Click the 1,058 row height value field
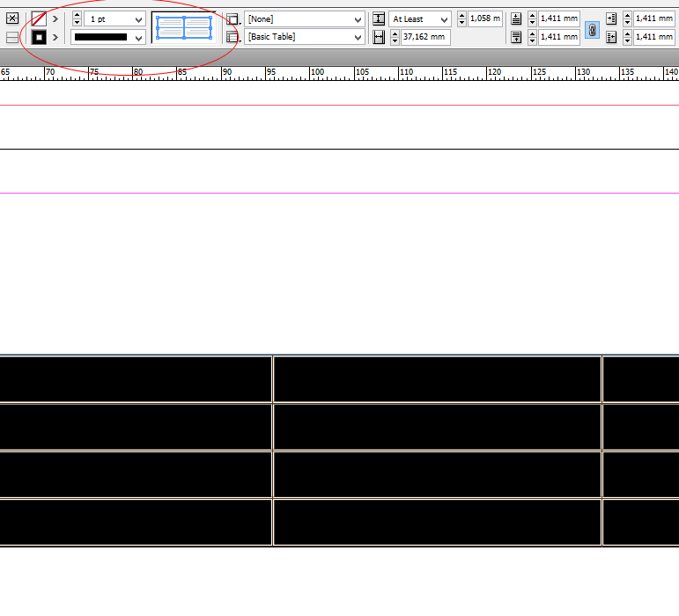679x616 pixels. (x=485, y=18)
